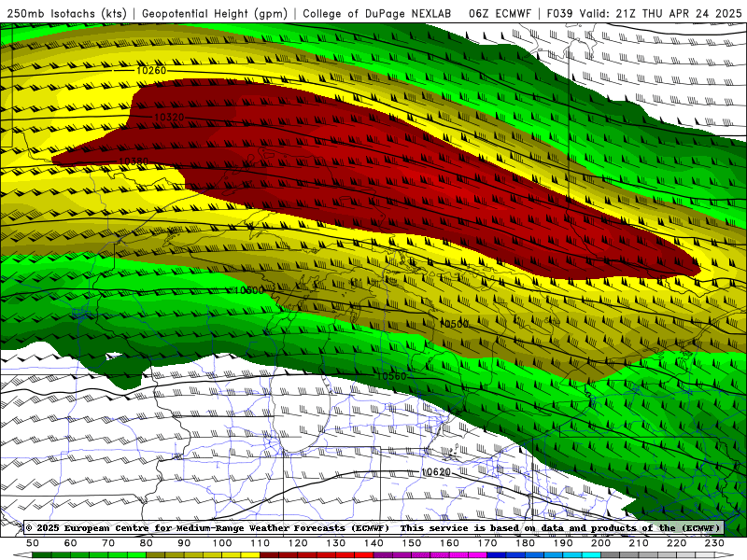Click the '250mb Isotachs (kts)' title text
747x560 pixels.
tap(66, 14)
